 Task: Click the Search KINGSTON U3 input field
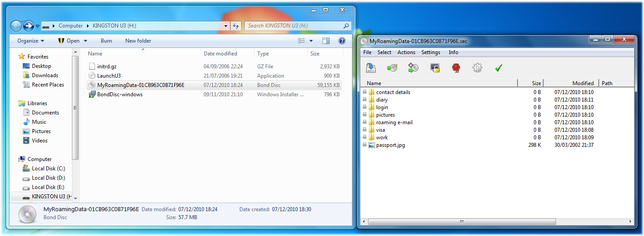pyautogui.click(x=294, y=26)
